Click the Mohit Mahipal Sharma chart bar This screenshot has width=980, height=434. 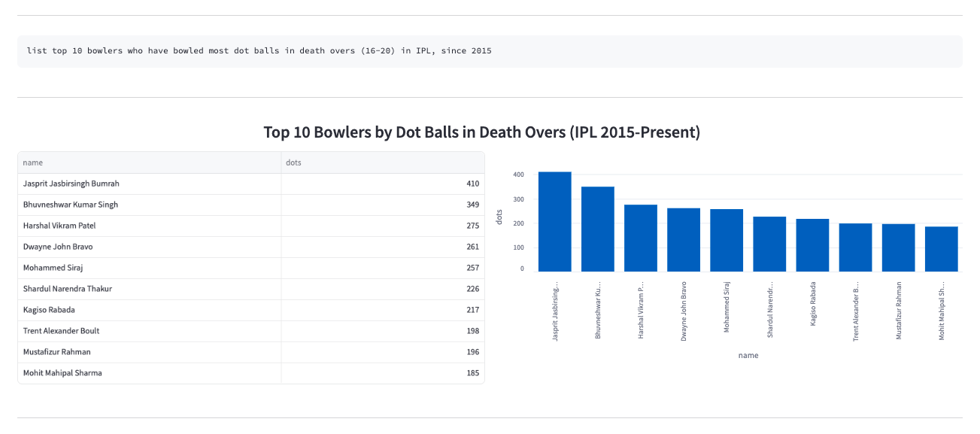[x=941, y=249]
